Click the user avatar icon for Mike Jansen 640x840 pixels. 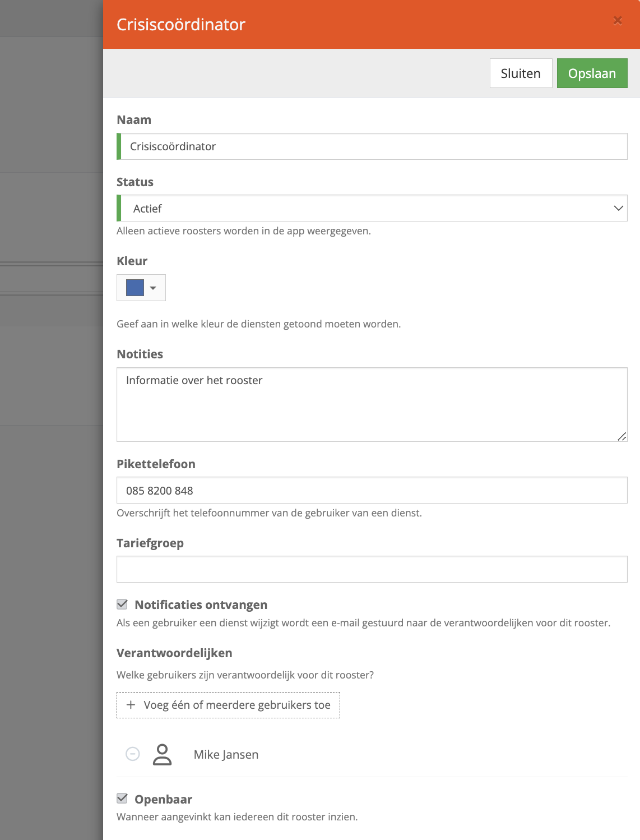[163, 754]
